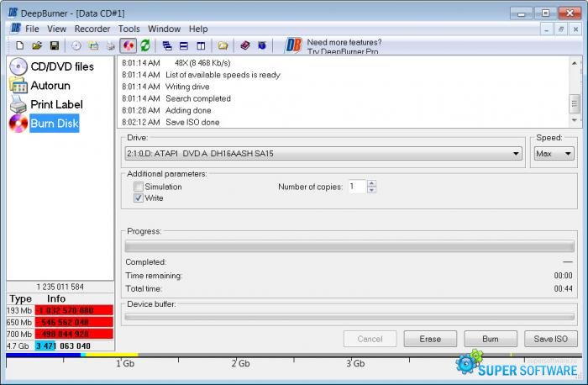The height and width of the screenshot is (385, 588).
Task: Click the Device buffer bar
Action: click(x=349, y=317)
